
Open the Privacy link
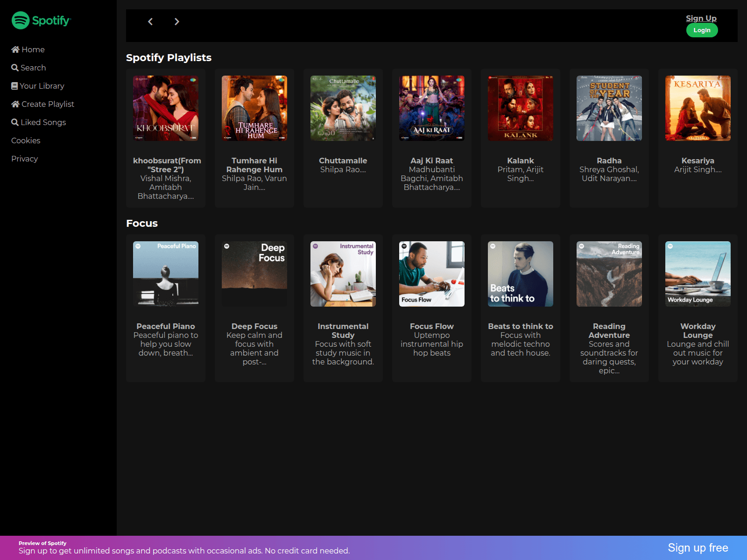(x=25, y=159)
